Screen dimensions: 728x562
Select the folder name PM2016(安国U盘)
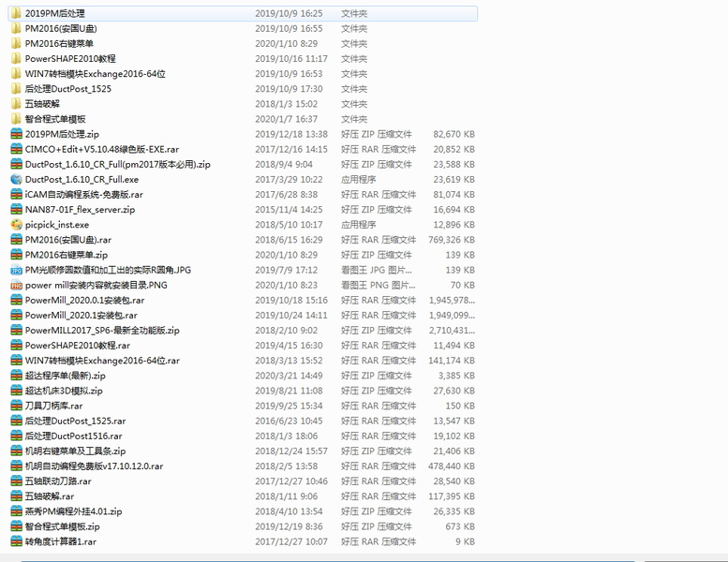point(61,29)
